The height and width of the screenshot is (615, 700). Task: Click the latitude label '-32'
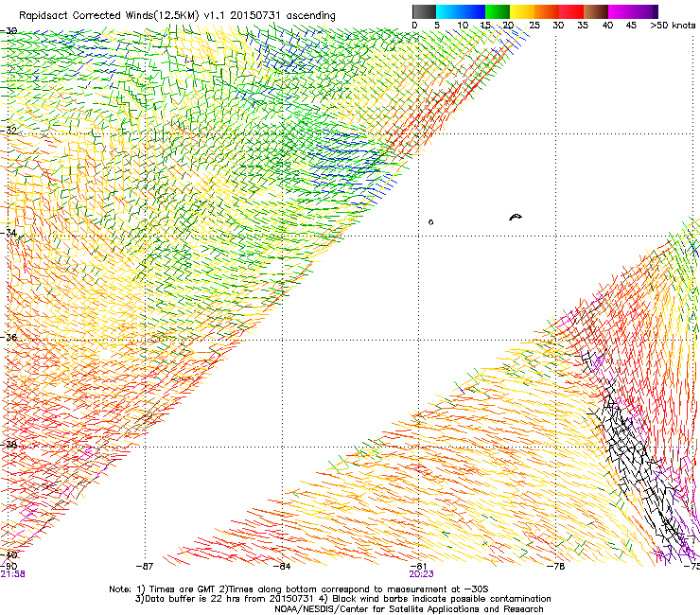click(x=9, y=131)
